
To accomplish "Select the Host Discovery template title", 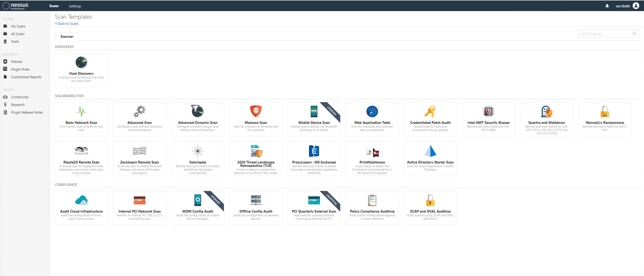I will point(81,73).
